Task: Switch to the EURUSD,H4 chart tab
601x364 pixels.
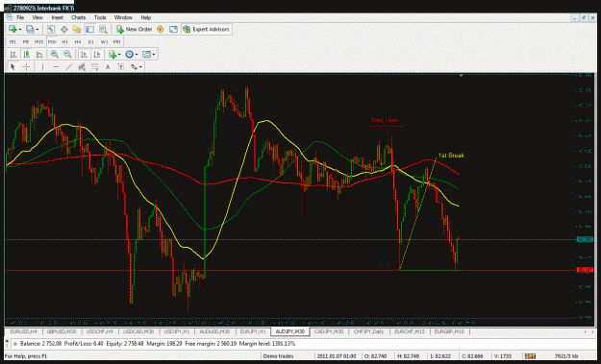Action: pyautogui.click(x=23, y=332)
